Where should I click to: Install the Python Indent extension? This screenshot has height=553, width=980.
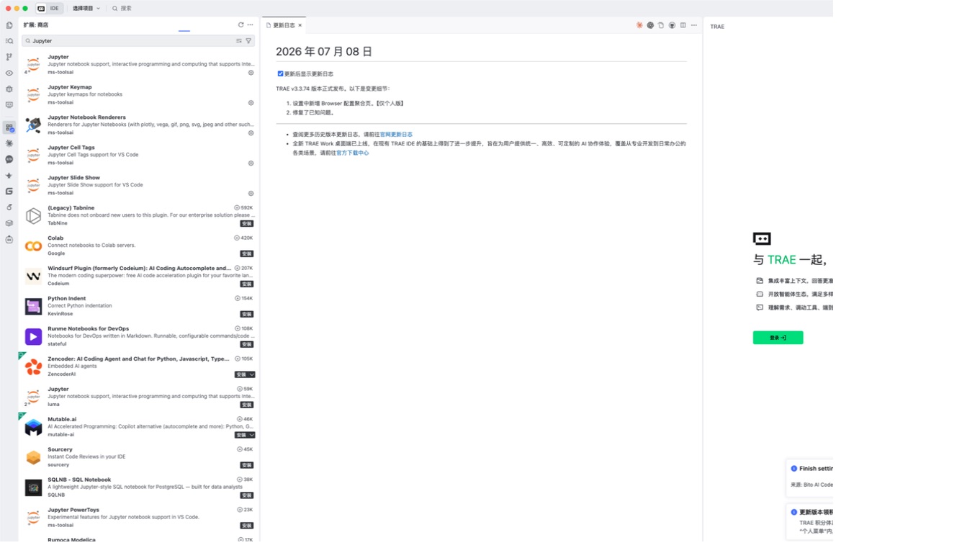247,315
